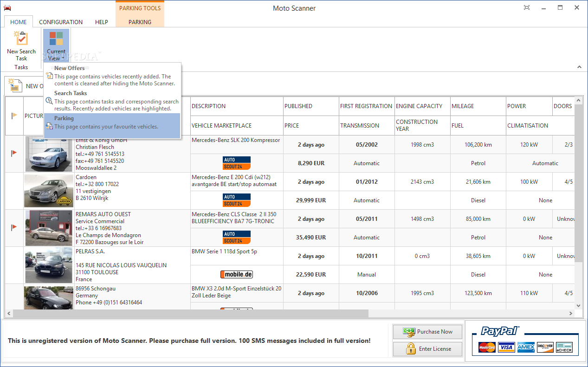Click the Discover payment icon
The width and height of the screenshot is (588, 367).
[545, 347]
